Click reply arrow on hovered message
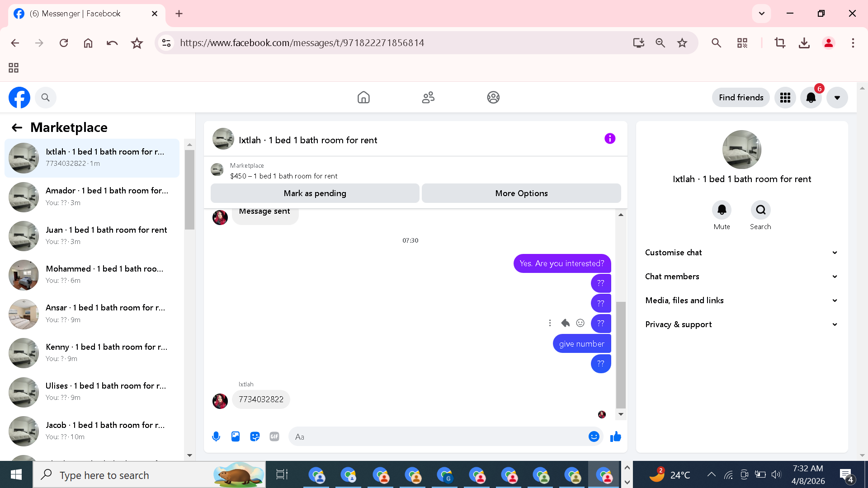 pyautogui.click(x=565, y=323)
